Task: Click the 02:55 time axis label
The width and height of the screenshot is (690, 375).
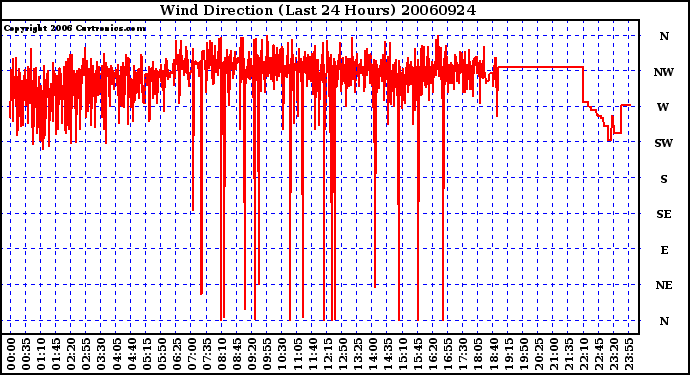Action: (86, 354)
